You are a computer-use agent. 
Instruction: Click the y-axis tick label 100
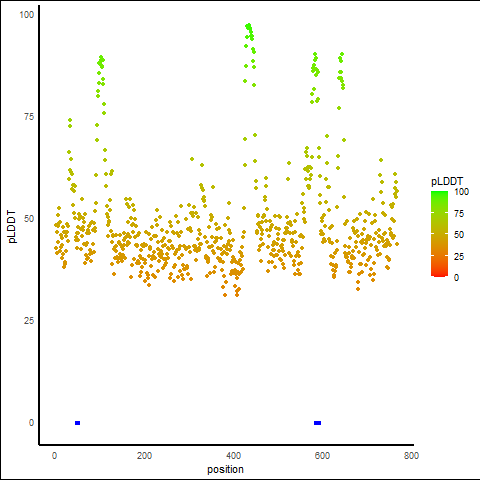click(27, 15)
